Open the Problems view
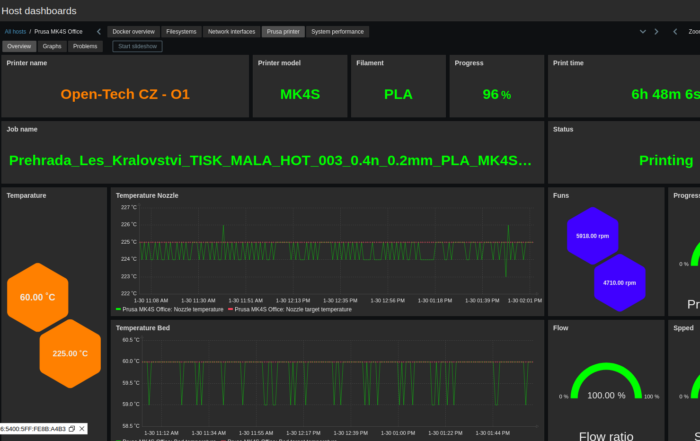Screen dimensions: 700x441 (85, 46)
